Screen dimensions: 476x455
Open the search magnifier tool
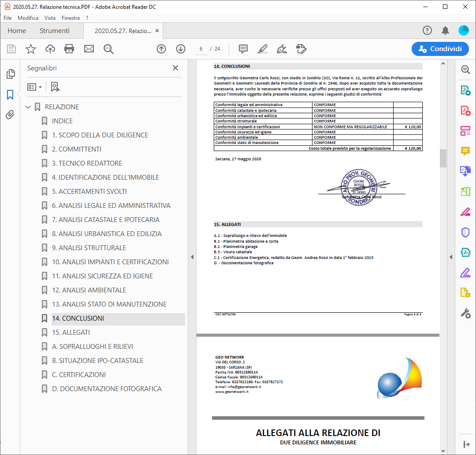pos(108,49)
